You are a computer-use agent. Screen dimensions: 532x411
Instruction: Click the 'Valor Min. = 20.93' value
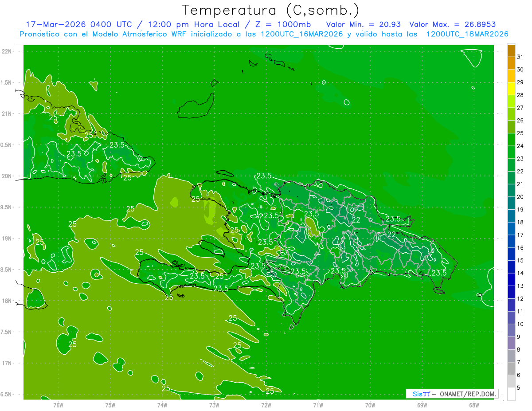pos(364,24)
